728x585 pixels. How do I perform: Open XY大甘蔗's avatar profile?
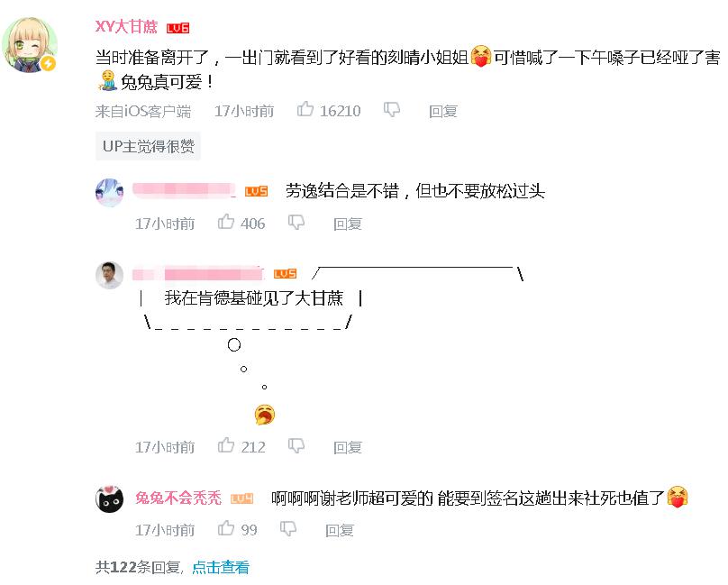(29, 45)
